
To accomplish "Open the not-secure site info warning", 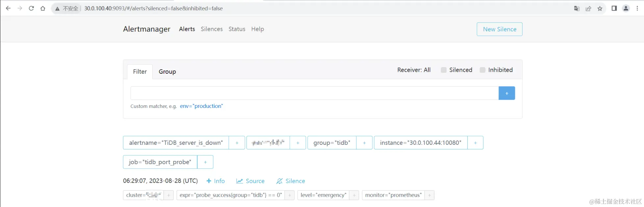I will tap(67, 9).
